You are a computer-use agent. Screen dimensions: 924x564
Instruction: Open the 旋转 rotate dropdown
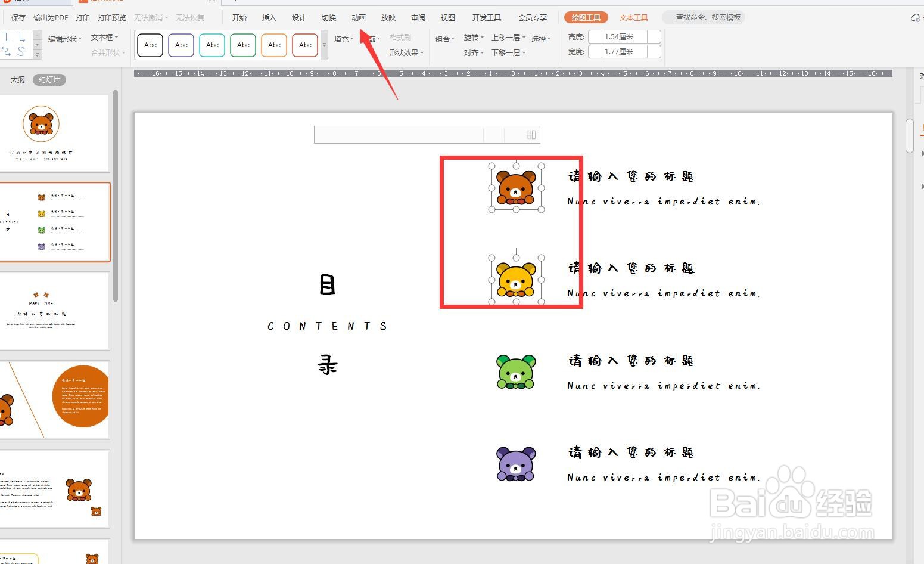point(474,37)
